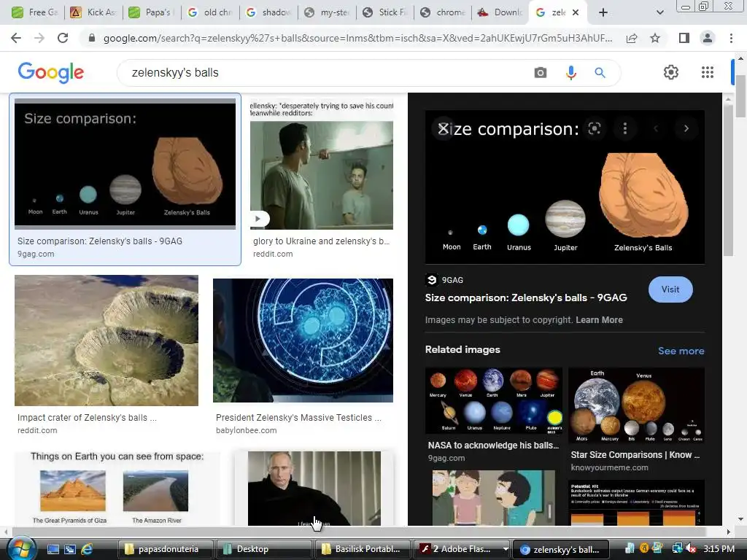This screenshot has height=560, width=747.
Task: Open the Chrome side panel
Action: pos(684,38)
